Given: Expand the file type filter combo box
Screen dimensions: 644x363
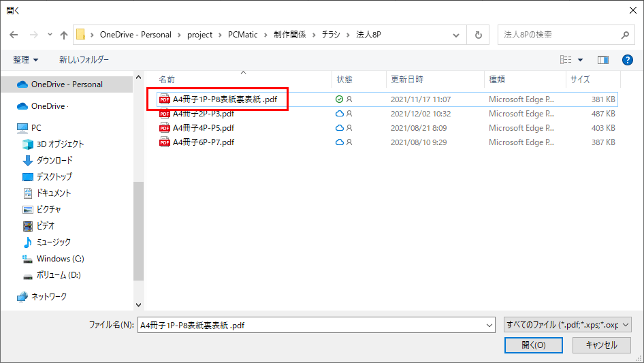Looking at the screenshot, I should pyautogui.click(x=567, y=326).
